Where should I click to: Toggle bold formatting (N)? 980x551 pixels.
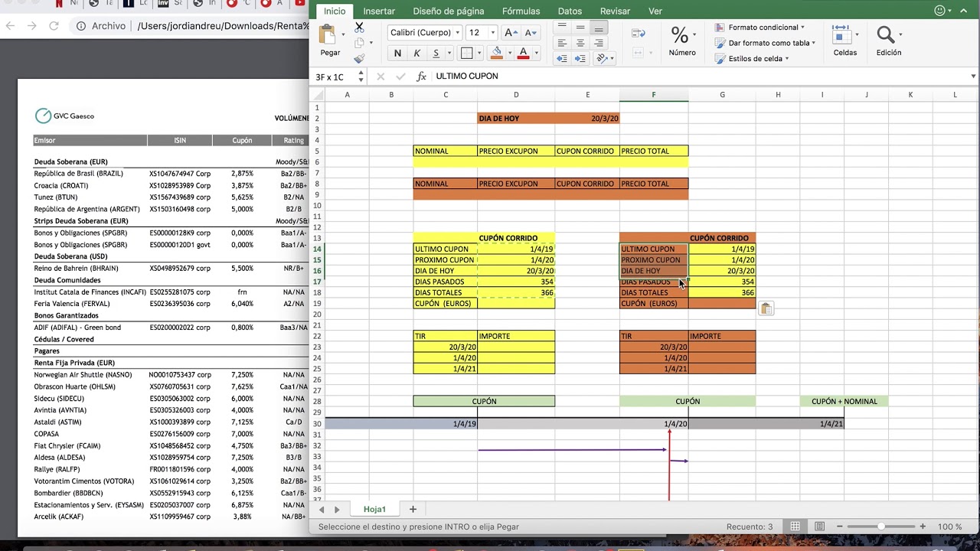(397, 53)
